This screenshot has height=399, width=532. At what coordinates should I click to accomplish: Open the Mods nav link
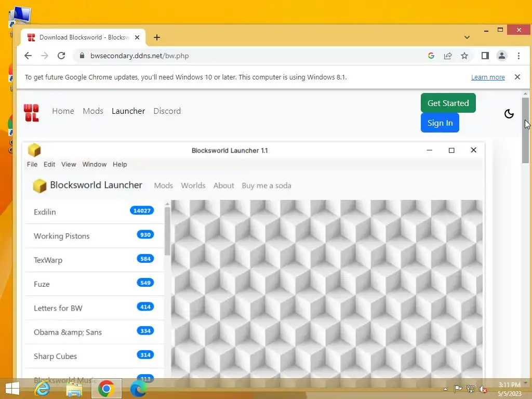(x=93, y=111)
